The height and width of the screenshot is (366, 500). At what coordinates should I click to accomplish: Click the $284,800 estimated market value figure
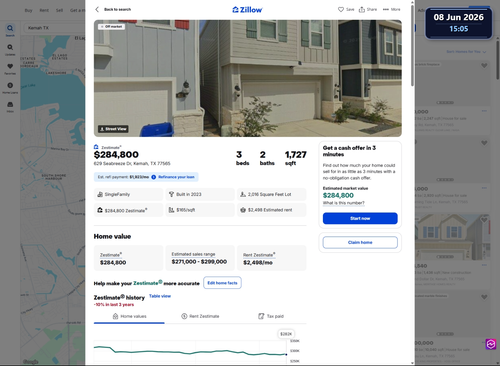click(338, 195)
